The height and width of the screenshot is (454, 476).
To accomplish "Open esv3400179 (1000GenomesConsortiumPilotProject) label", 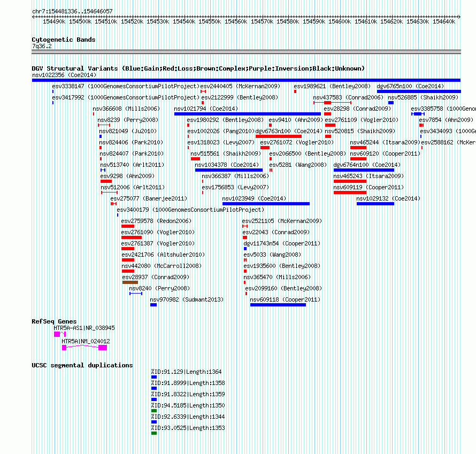I will (190, 210).
